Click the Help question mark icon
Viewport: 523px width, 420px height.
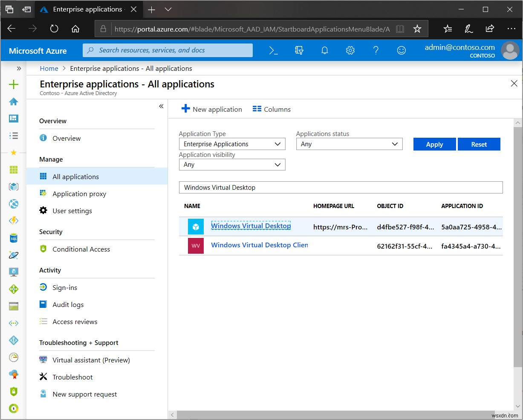(376, 50)
